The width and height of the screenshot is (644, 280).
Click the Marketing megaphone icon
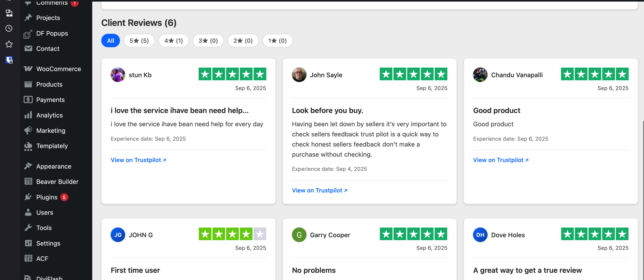[28, 130]
